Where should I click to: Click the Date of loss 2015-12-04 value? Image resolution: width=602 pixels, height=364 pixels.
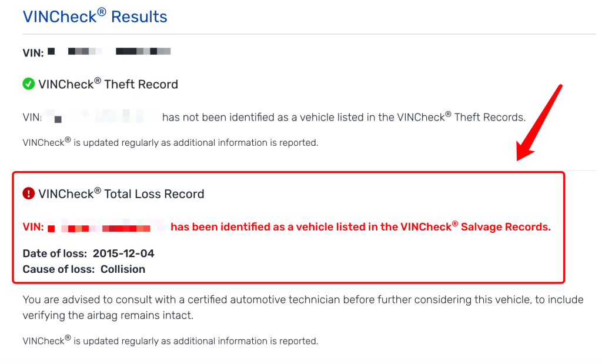coord(123,253)
